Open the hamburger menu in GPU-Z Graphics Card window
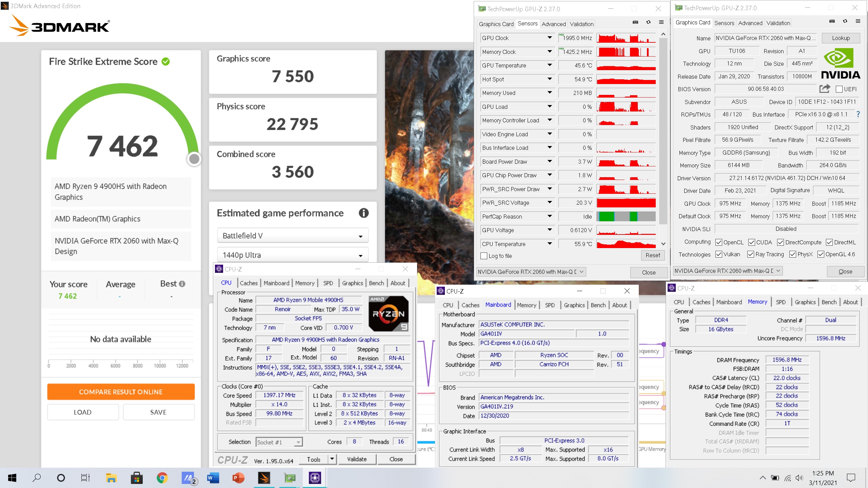The width and height of the screenshot is (868, 488). (x=858, y=21)
